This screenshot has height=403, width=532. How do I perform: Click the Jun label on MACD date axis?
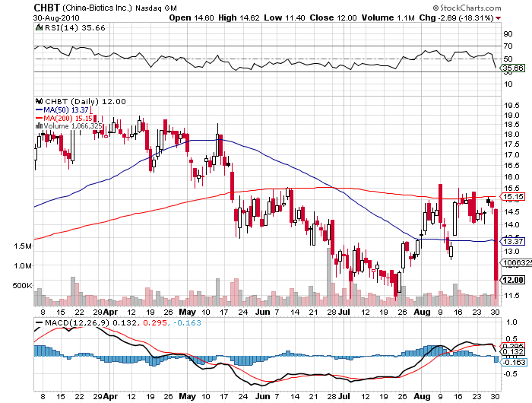[263, 397]
